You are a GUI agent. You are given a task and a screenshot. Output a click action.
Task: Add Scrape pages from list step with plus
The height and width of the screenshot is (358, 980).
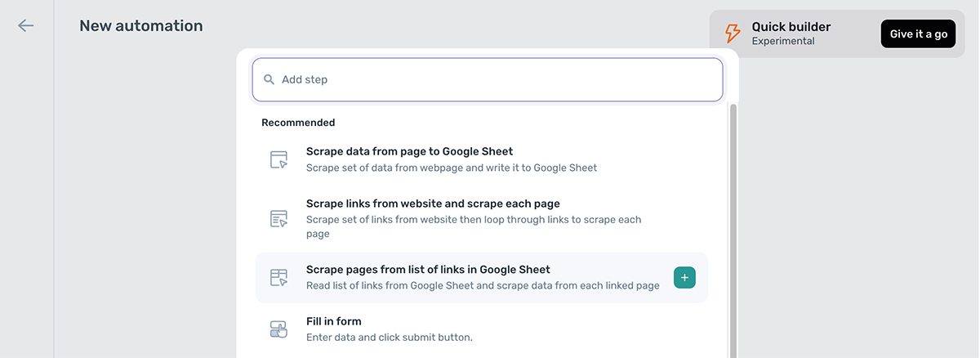[x=684, y=278]
